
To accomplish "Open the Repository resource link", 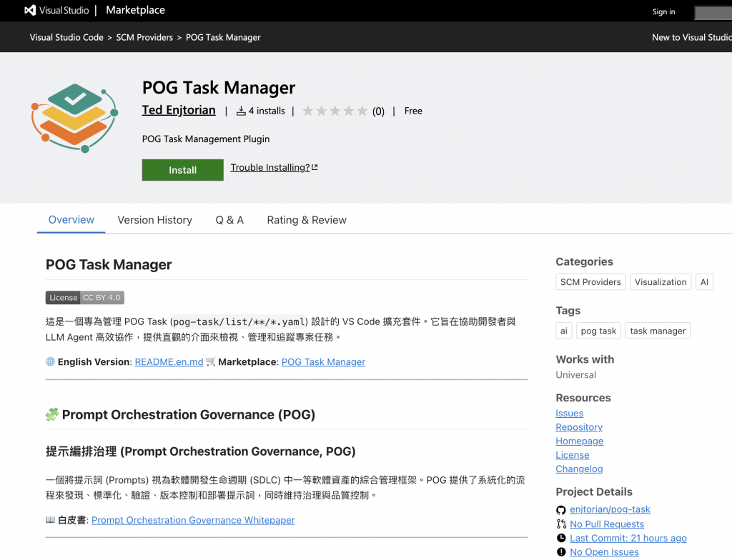I will [x=579, y=427].
